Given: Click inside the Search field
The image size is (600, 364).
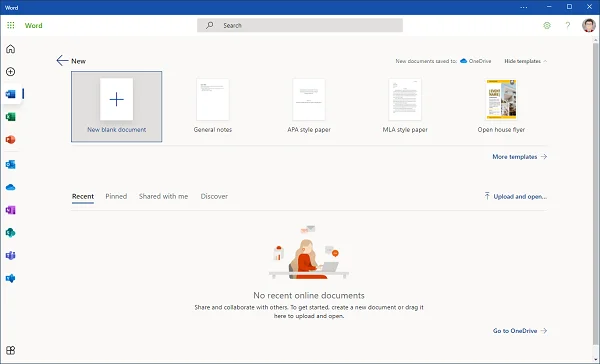Looking at the screenshot, I should point(300,25).
